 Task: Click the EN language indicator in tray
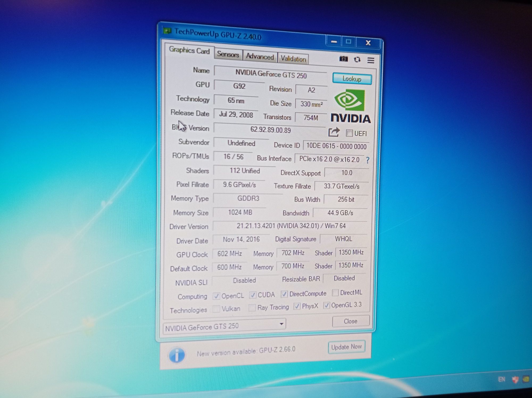(x=501, y=379)
